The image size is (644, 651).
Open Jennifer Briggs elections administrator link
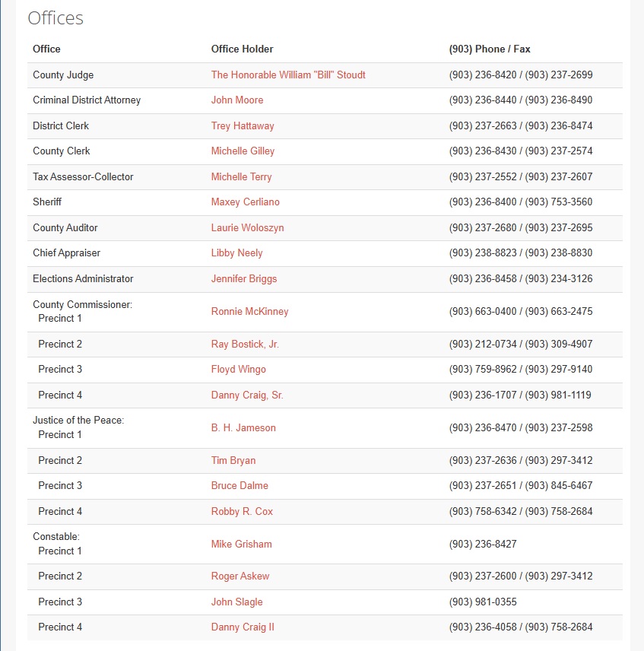point(243,278)
